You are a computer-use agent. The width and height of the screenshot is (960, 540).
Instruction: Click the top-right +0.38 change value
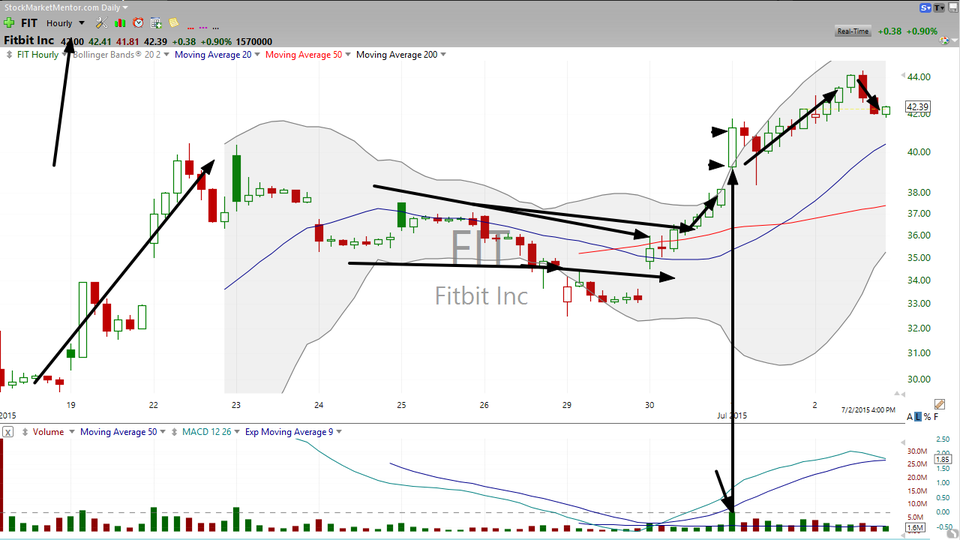(889, 31)
